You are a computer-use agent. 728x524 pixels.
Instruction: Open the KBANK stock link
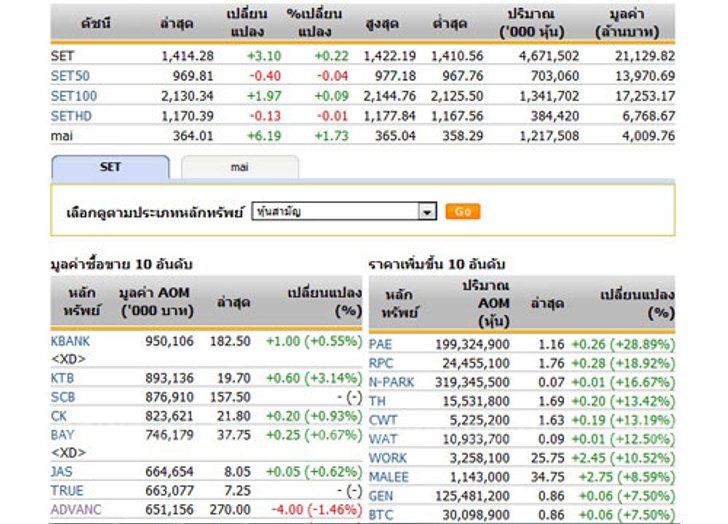70,341
